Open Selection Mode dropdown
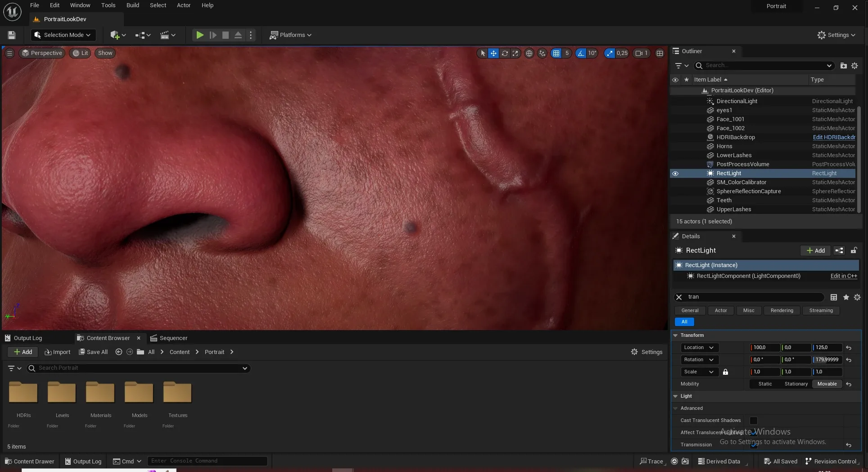Screen dimensions: 868x472 click(63, 35)
